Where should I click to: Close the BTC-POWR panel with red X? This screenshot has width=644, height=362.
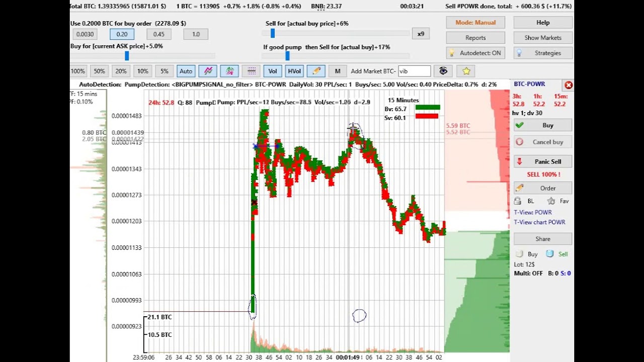pyautogui.click(x=569, y=85)
